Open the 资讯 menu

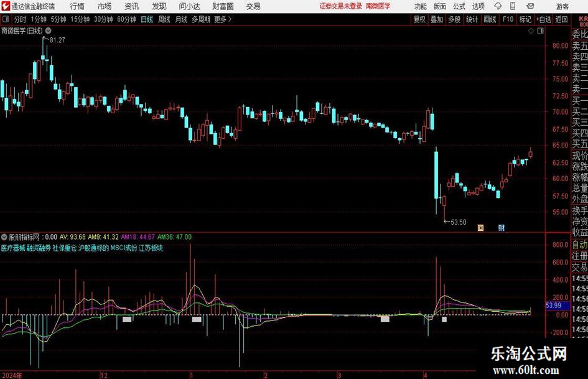[132, 6]
